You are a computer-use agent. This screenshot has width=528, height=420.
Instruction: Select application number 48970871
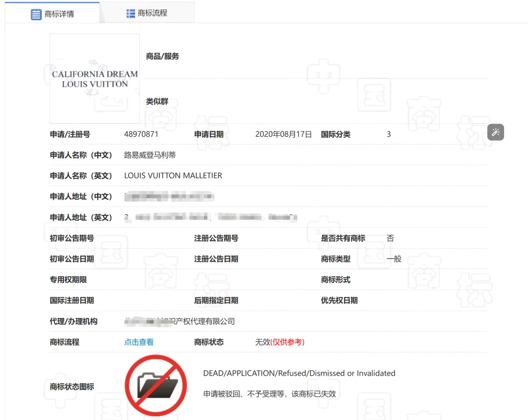pyautogui.click(x=141, y=134)
